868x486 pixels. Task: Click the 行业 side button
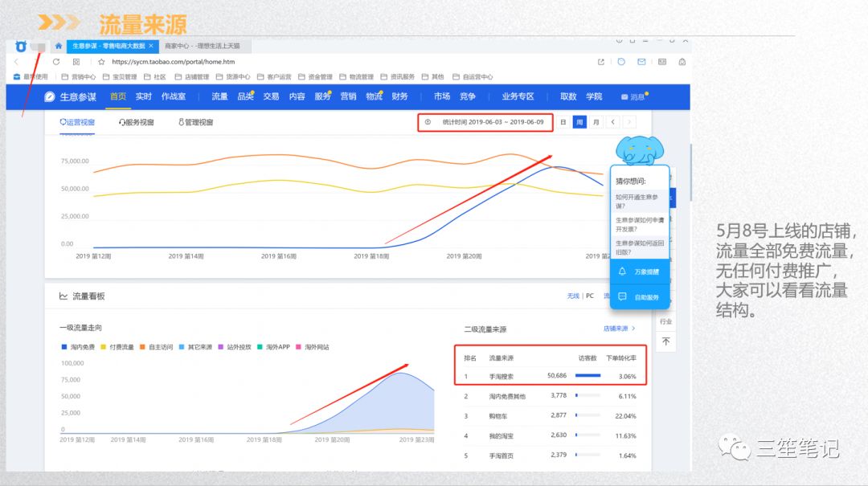pos(666,321)
